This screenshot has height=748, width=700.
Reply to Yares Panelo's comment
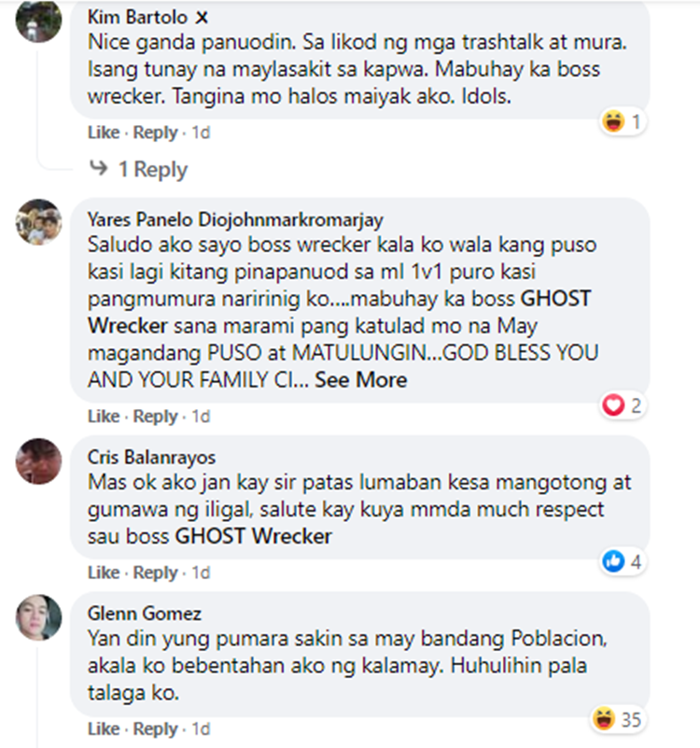tap(156, 416)
